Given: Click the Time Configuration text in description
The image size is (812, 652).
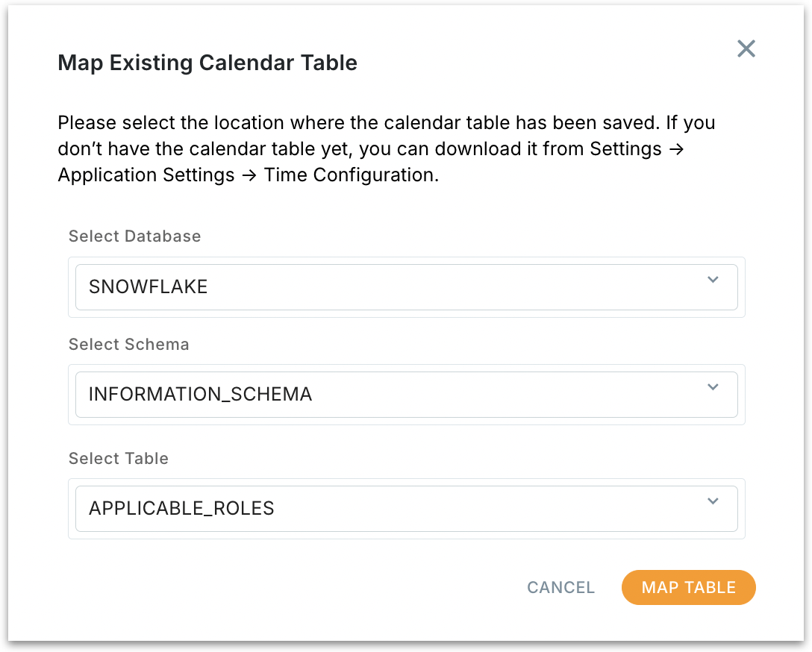Looking at the screenshot, I should coord(350,176).
